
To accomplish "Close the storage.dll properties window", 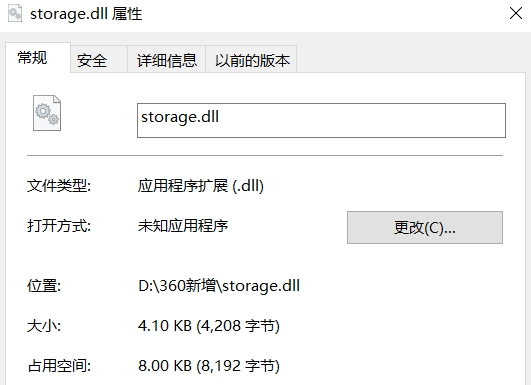I will [x=516, y=14].
